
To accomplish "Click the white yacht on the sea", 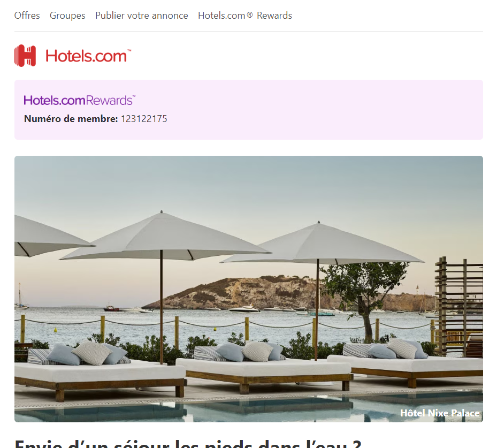I will coord(244,308).
